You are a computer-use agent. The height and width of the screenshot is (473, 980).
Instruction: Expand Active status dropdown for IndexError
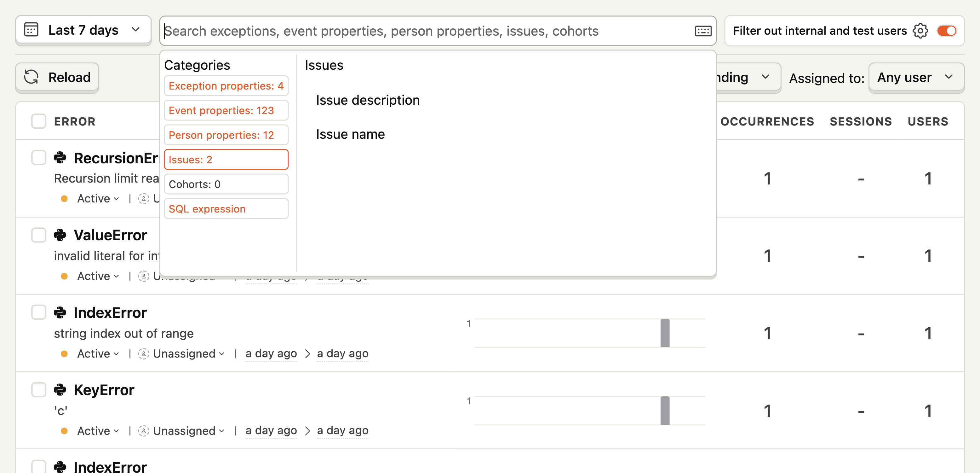pos(98,353)
